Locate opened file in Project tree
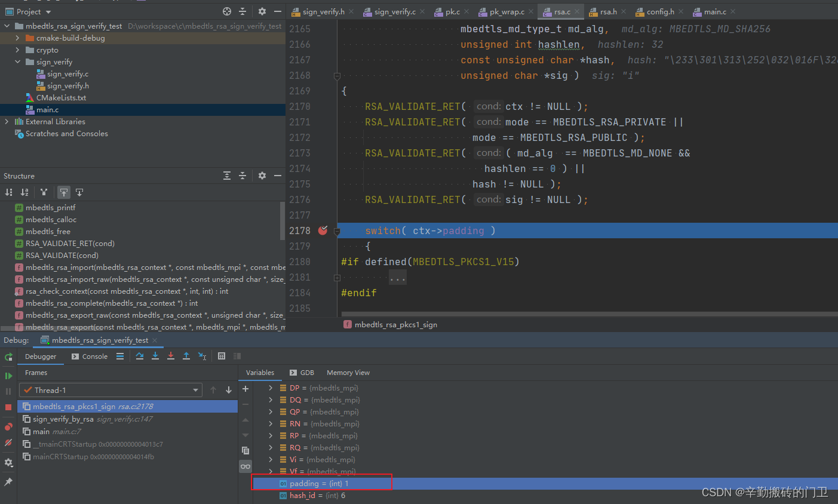Image resolution: width=838 pixels, height=504 pixels. tap(227, 11)
